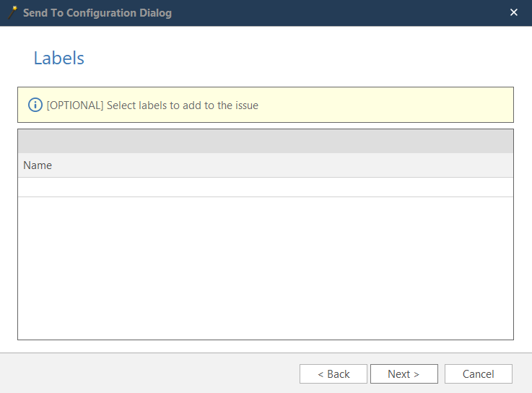Sort labels by the Name column header
The height and width of the screenshot is (393, 532).
(38, 165)
